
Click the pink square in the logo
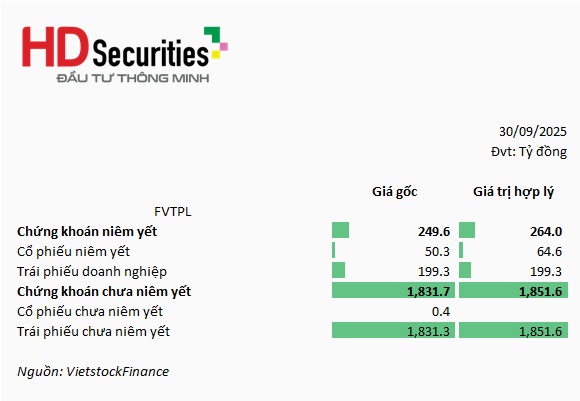pos(224,47)
